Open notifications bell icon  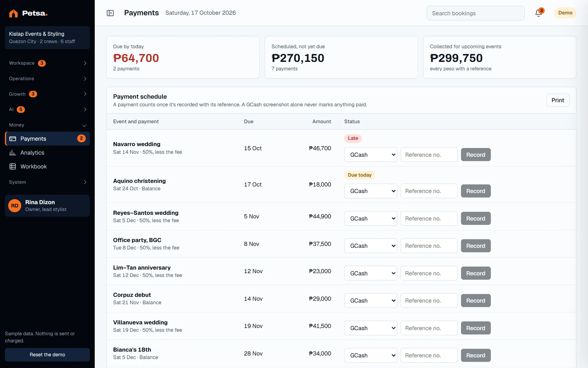click(x=539, y=13)
